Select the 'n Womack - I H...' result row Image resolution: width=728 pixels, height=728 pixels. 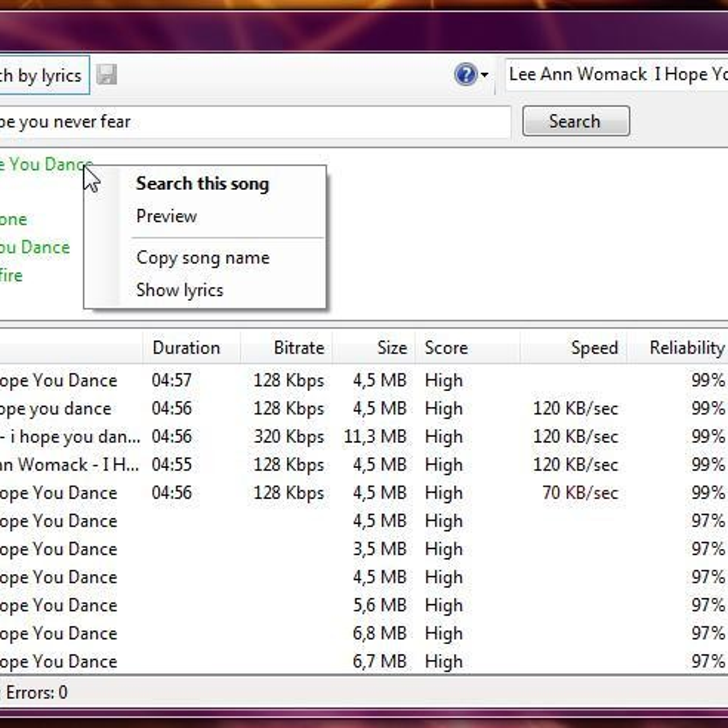pyautogui.click(x=364, y=465)
